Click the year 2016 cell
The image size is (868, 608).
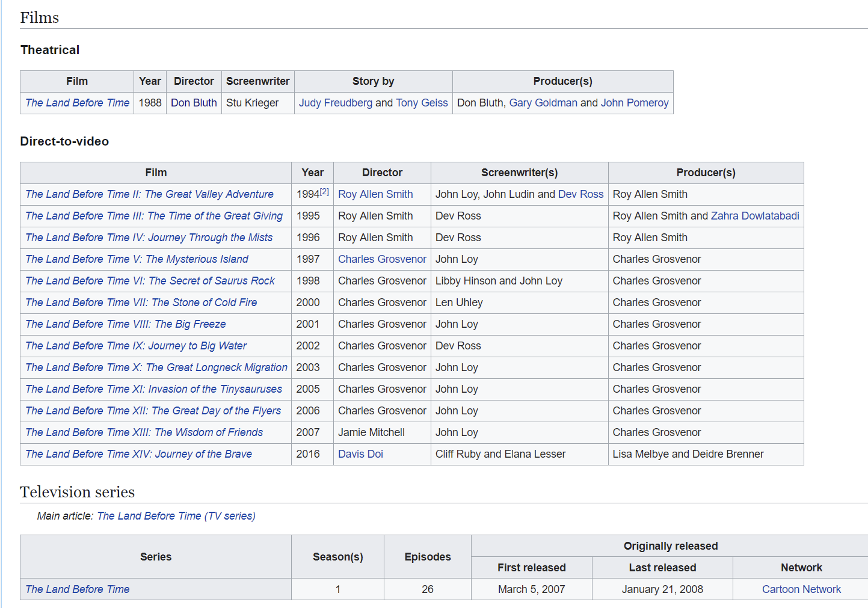click(312, 454)
